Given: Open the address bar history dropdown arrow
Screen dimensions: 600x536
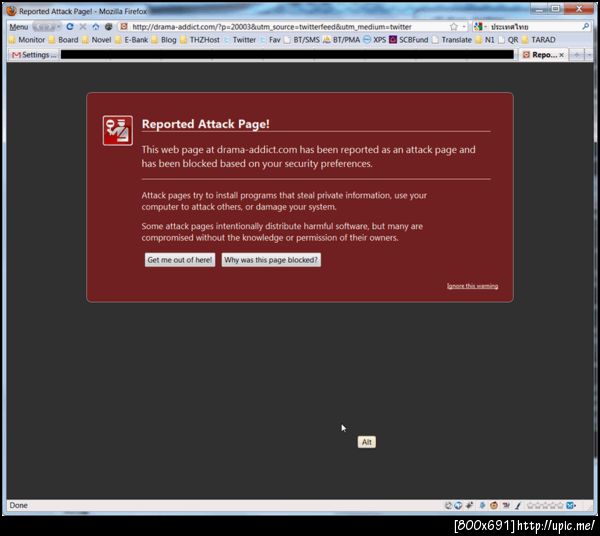Looking at the screenshot, I should [464, 26].
